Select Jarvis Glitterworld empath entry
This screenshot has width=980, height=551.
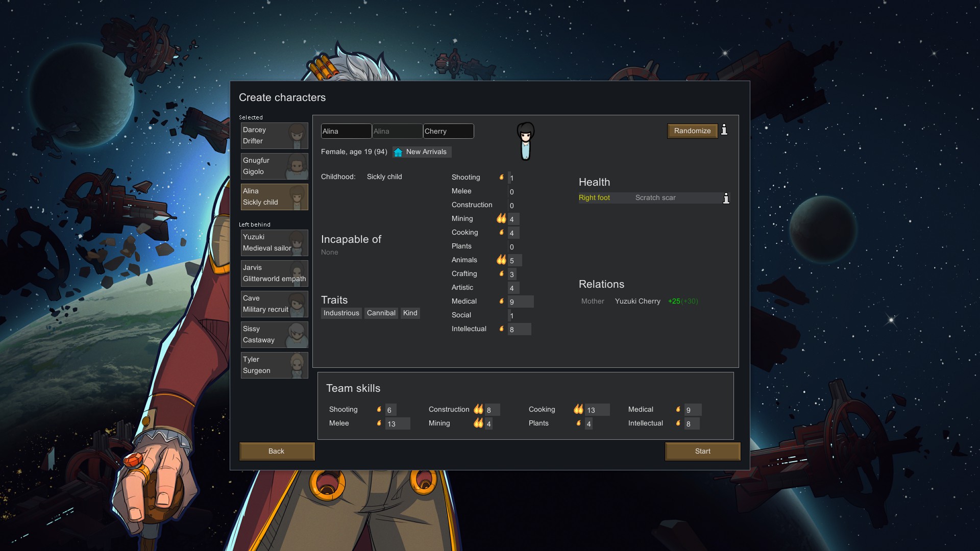[274, 273]
